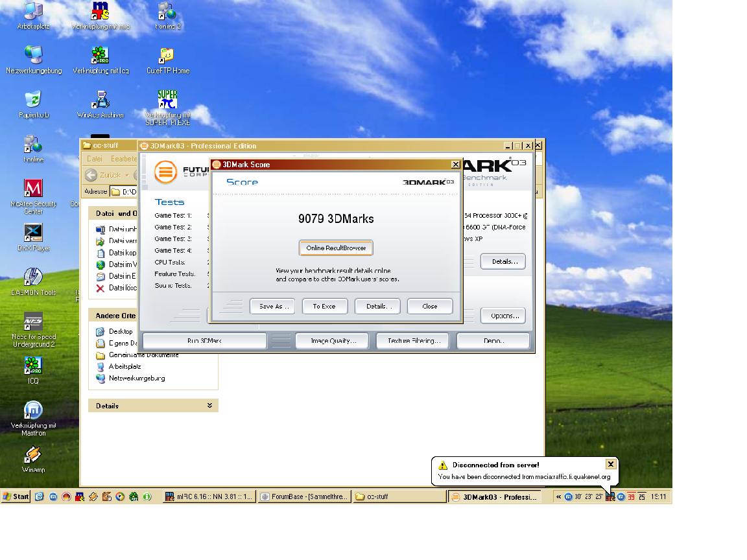Select the Winamp desktop icon
The width and height of the screenshot is (747, 560).
click(x=33, y=459)
